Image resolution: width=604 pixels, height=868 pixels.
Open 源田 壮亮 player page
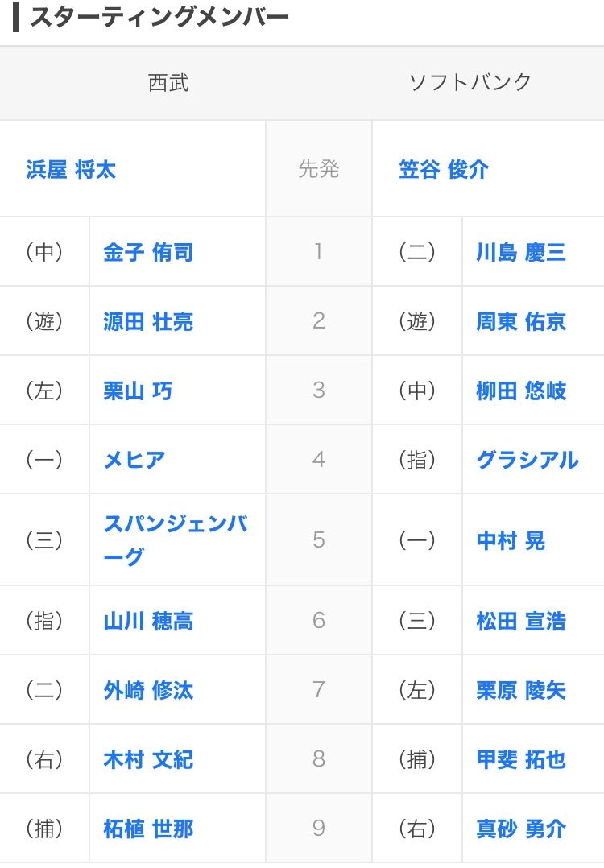(x=148, y=321)
